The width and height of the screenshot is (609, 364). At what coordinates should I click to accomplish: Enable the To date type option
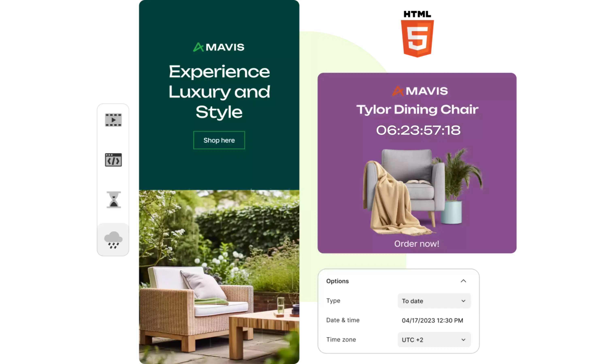(432, 301)
